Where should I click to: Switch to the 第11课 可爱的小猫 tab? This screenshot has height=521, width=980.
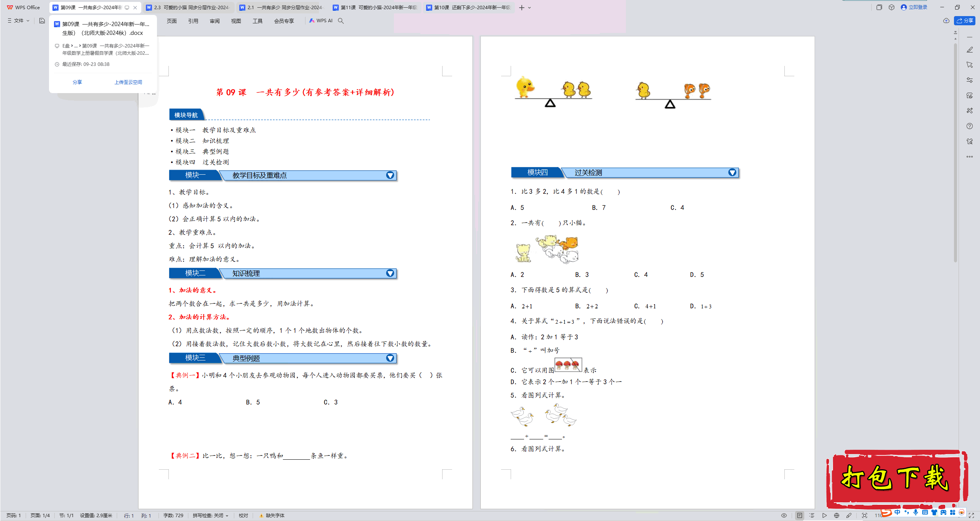click(375, 7)
